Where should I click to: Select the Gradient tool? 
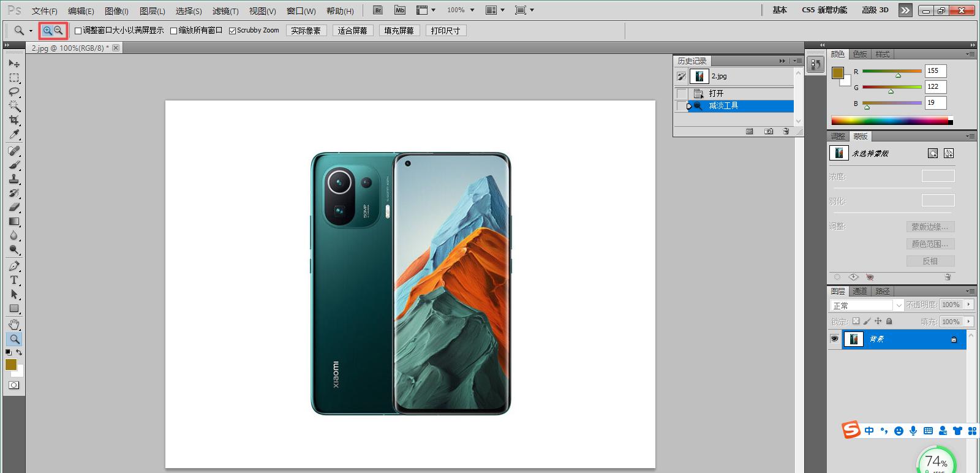tap(14, 221)
